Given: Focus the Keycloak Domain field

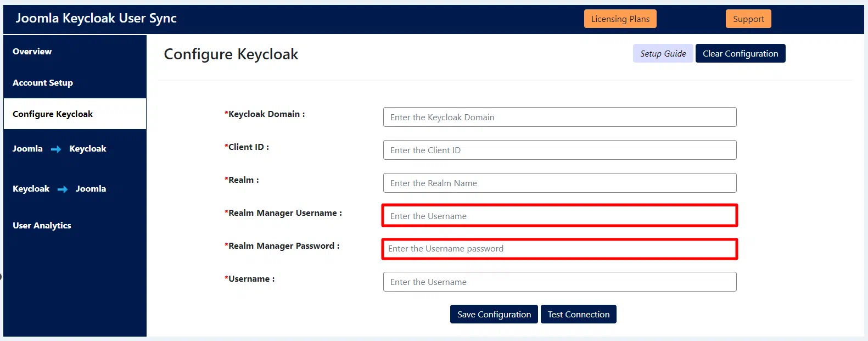Looking at the screenshot, I should 559,117.
